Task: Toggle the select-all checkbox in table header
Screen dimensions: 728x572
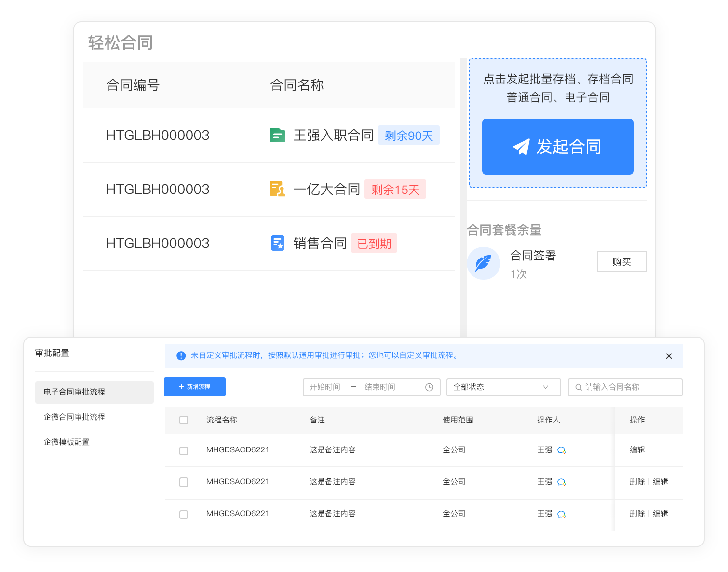Action: point(184,420)
